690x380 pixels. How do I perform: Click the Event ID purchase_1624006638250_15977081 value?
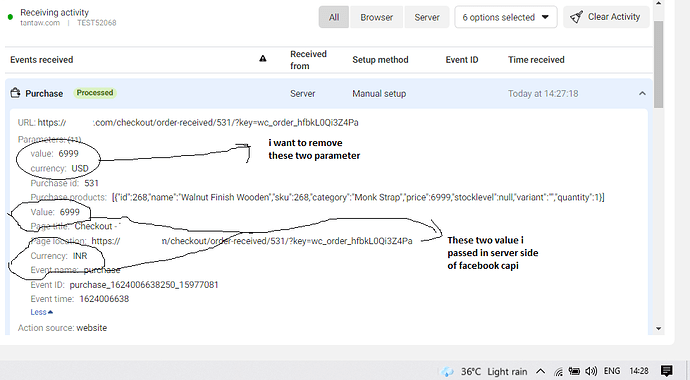pyautogui.click(x=144, y=285)
